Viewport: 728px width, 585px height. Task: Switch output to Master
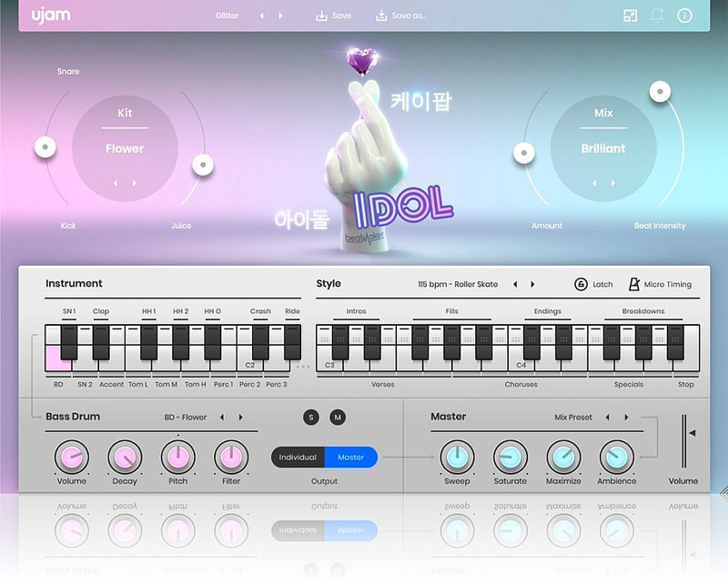pyautogui.click(x=350, y=457)
